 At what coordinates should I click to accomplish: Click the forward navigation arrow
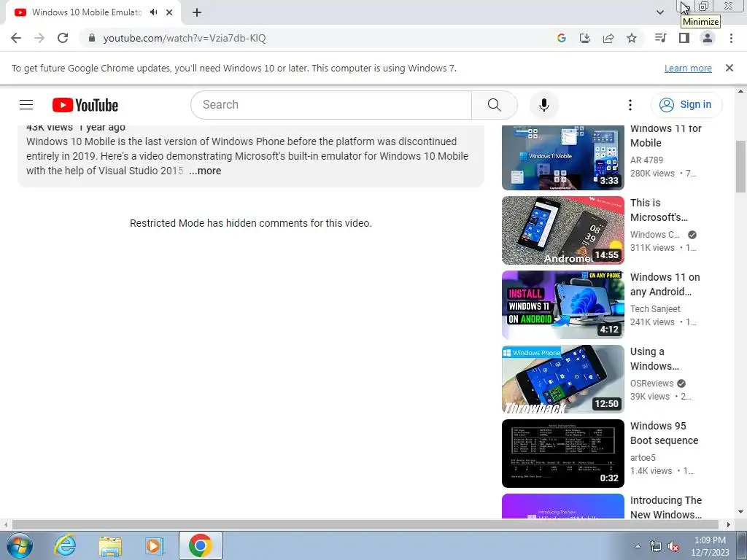(39, 38)
